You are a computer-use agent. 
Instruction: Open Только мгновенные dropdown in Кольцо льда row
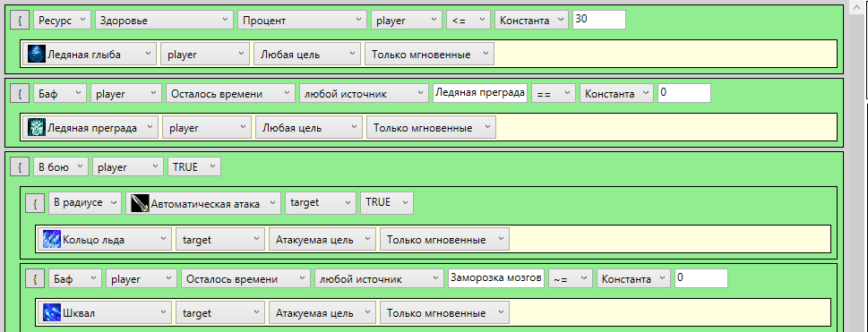point(444,240)
